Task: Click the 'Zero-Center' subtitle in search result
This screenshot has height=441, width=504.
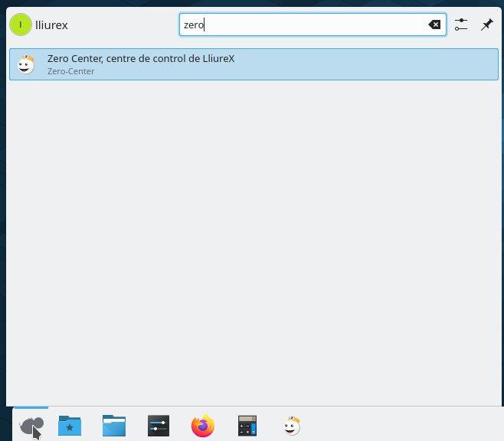Action: click(70, 71)
